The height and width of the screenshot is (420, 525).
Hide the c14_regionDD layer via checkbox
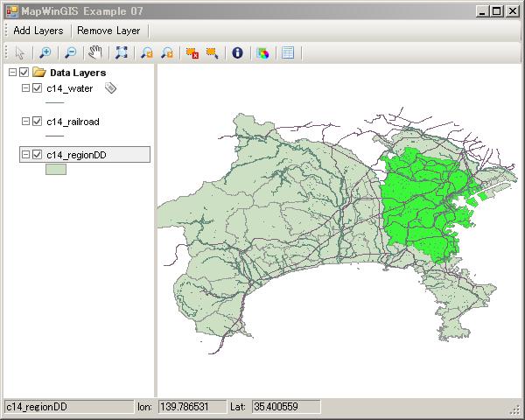38,155
